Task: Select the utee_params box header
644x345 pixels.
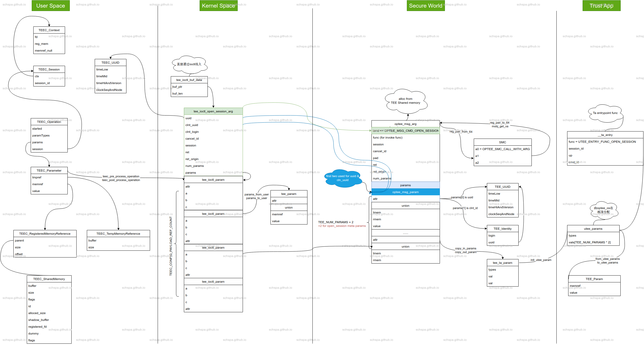Action: (593, 229)
